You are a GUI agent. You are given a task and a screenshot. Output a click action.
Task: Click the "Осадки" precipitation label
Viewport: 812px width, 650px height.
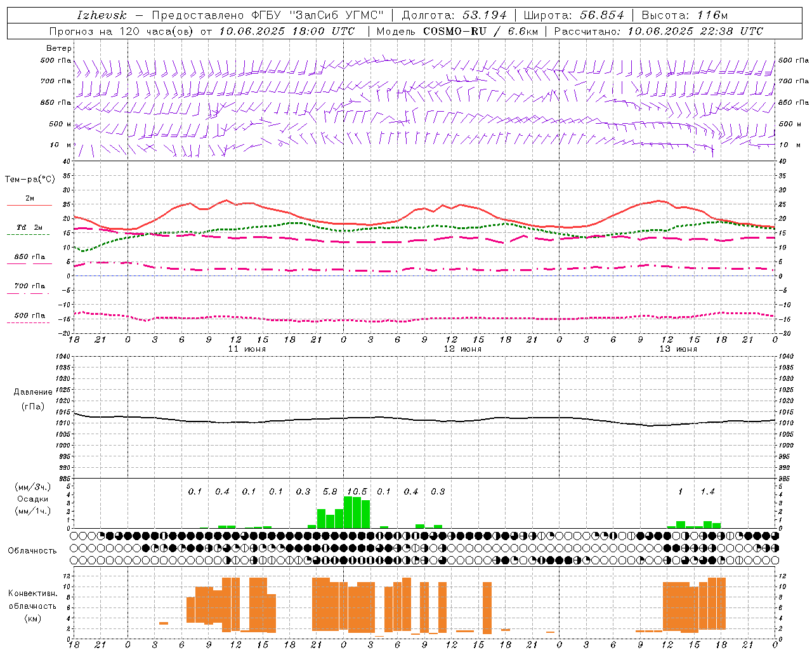click(32, 499)
